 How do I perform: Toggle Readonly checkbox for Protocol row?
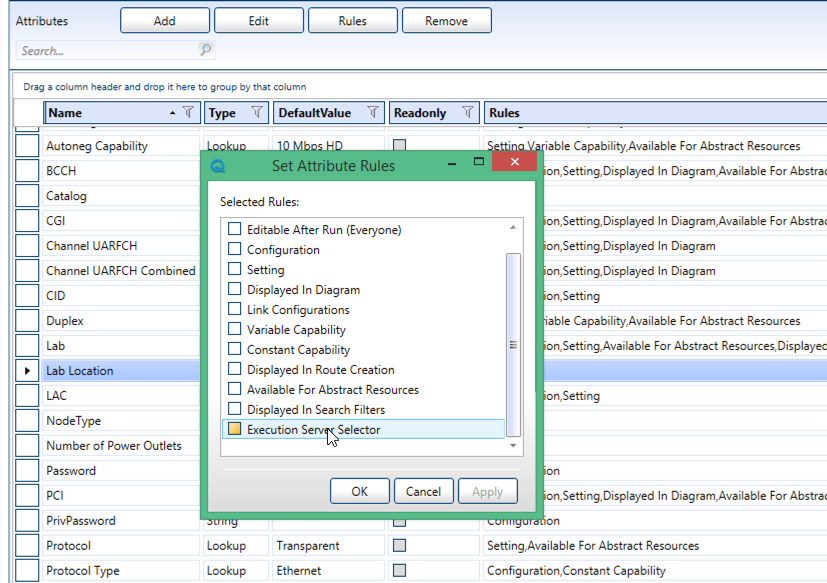pos(399,546)
